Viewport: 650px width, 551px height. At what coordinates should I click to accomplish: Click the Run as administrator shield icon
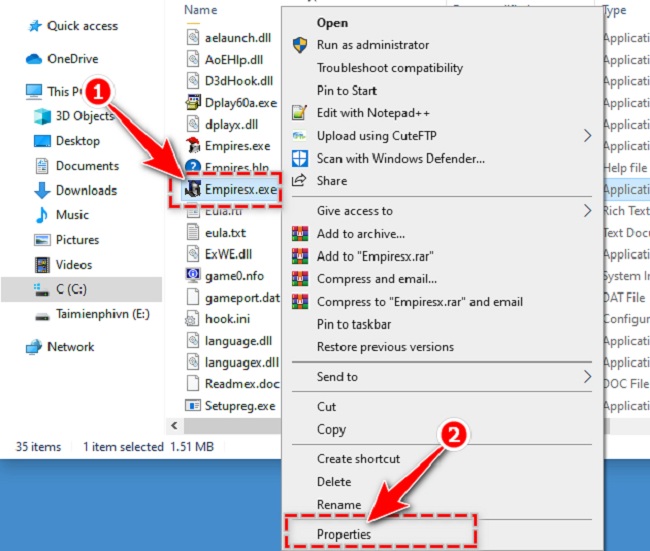(298, 45)
